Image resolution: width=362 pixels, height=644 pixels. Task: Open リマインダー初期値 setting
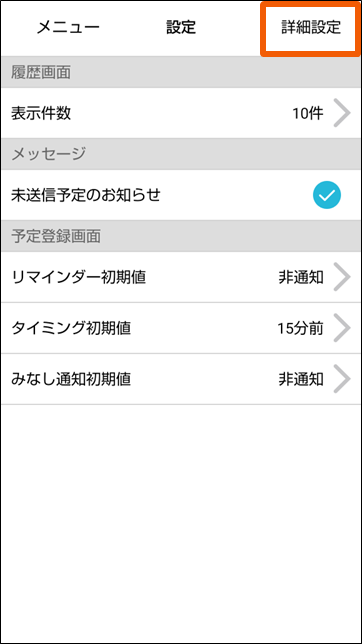pyautogui.click(x=181, y=277)
